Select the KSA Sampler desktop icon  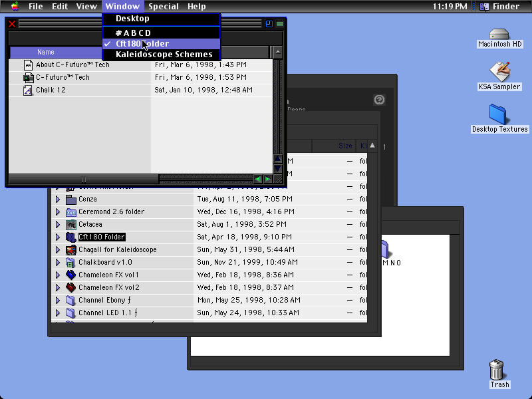click(500, 72)
